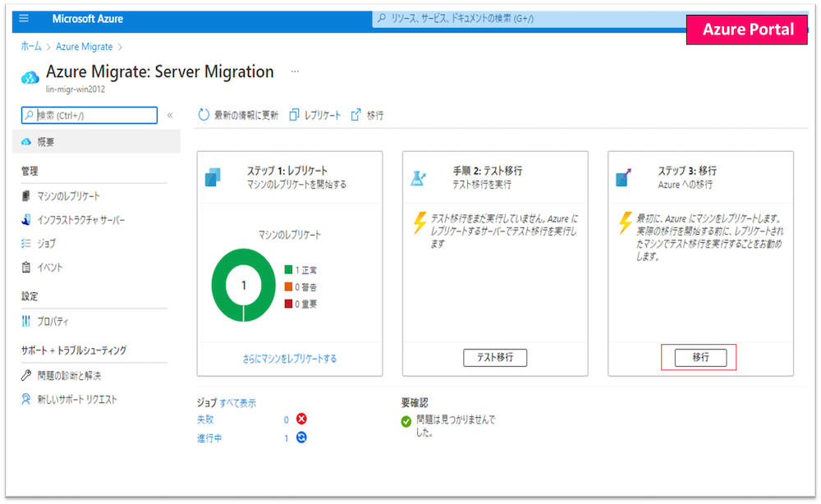Click the 問題は見つかりませんでした text
This screenshot has width=821, height=504.
click(x=456, y=426)
